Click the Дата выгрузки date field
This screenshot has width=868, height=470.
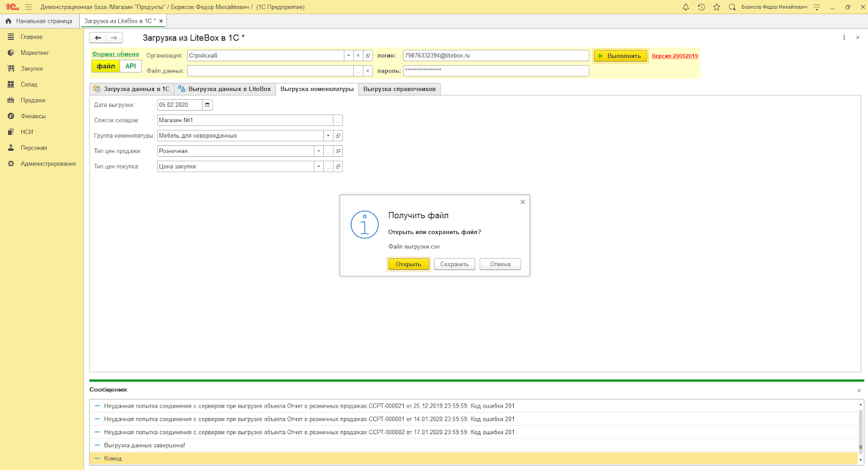click(x=180, y=105)
